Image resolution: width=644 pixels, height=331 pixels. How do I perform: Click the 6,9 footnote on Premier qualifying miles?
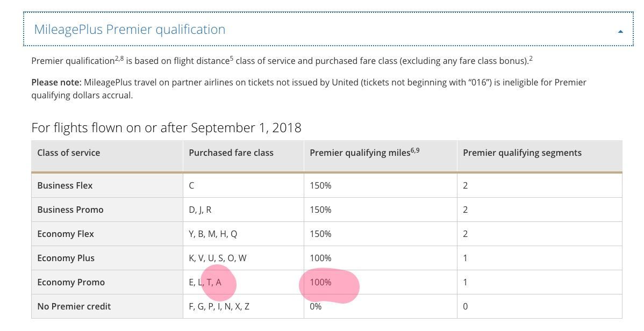415,150
